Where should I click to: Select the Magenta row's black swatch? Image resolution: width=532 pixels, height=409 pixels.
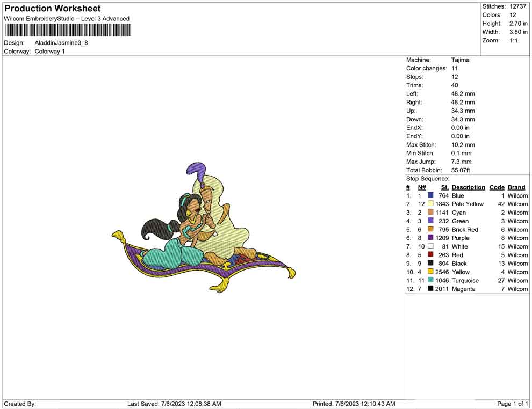point(430,289)
